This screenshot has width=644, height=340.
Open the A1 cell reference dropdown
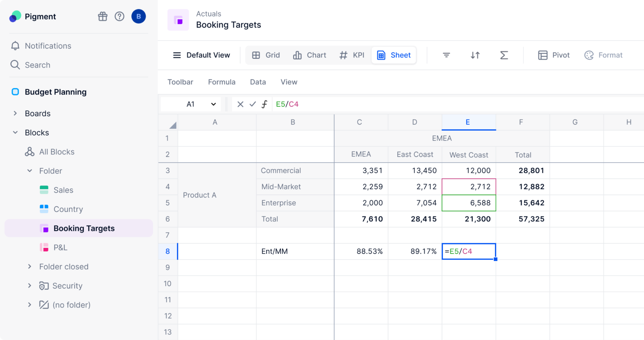tap(213, 104)
